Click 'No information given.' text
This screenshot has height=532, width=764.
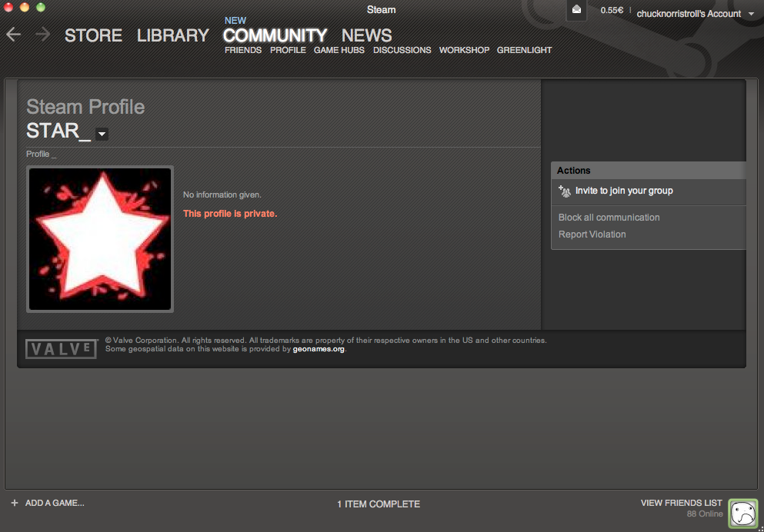[x=222, y=195]
